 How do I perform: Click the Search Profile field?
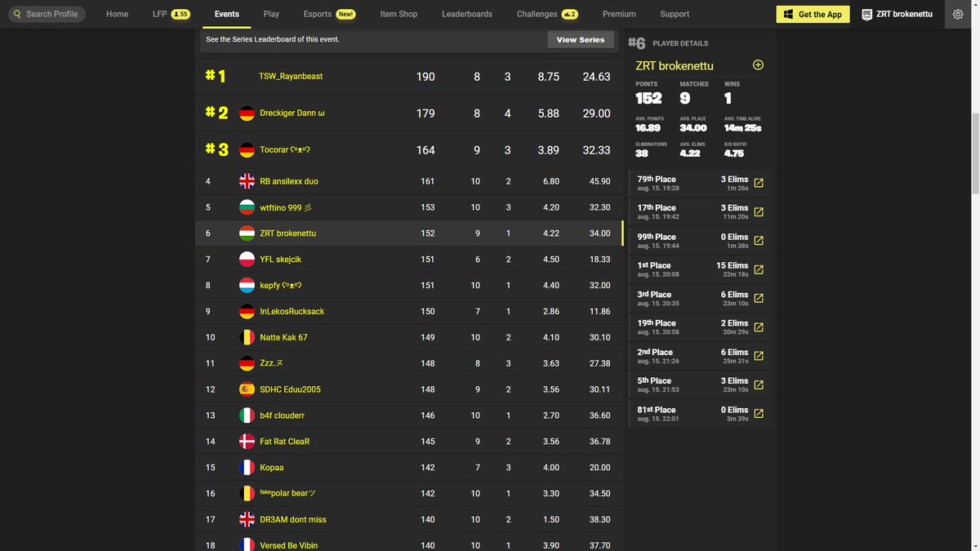click(48, 14)
